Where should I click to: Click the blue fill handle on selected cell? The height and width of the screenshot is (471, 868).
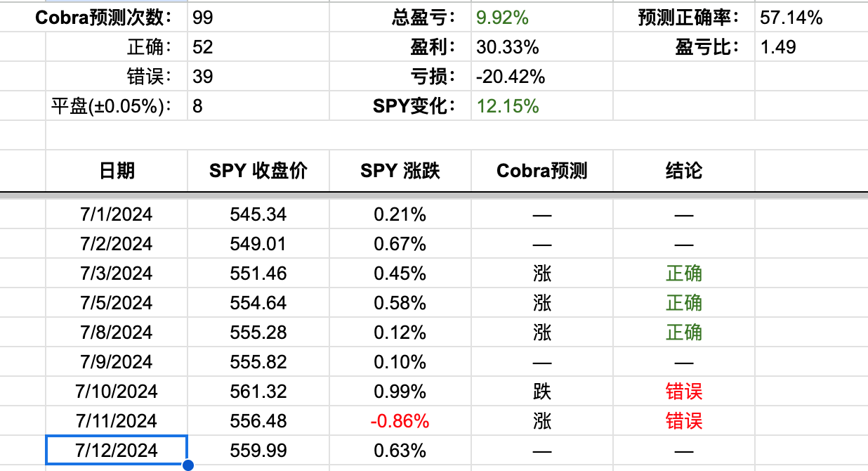(x=188, y=465)
